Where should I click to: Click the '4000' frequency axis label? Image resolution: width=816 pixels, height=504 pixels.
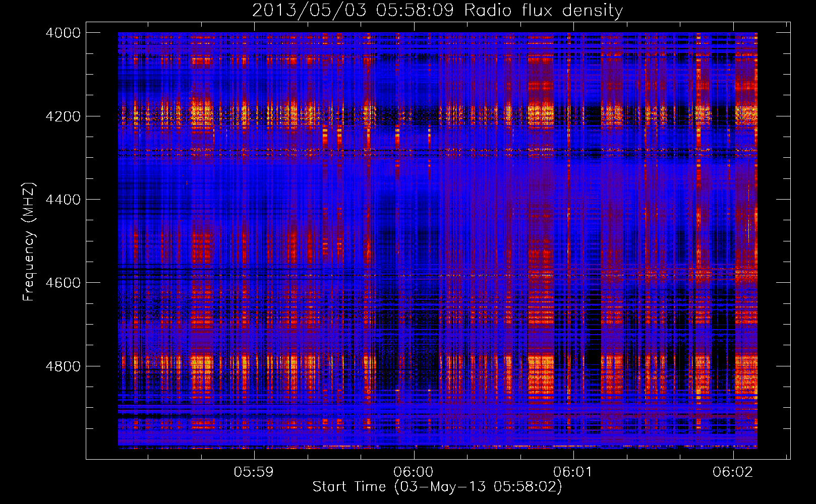click(x=63, y=33)
